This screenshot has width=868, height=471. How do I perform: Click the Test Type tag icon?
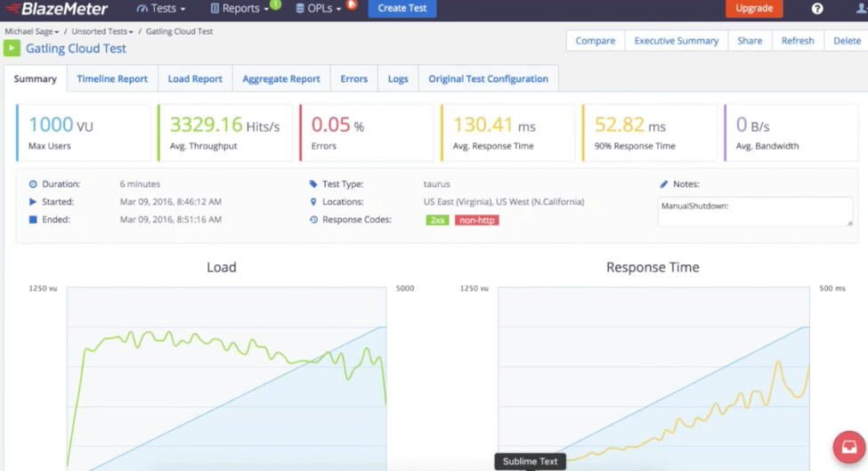click(313, 183)
